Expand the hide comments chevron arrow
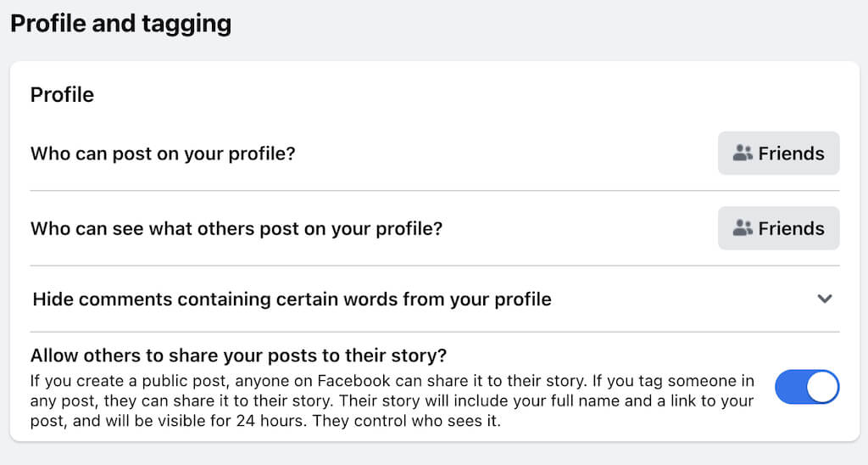The image size is (868, 465). [x=825, y=299]
